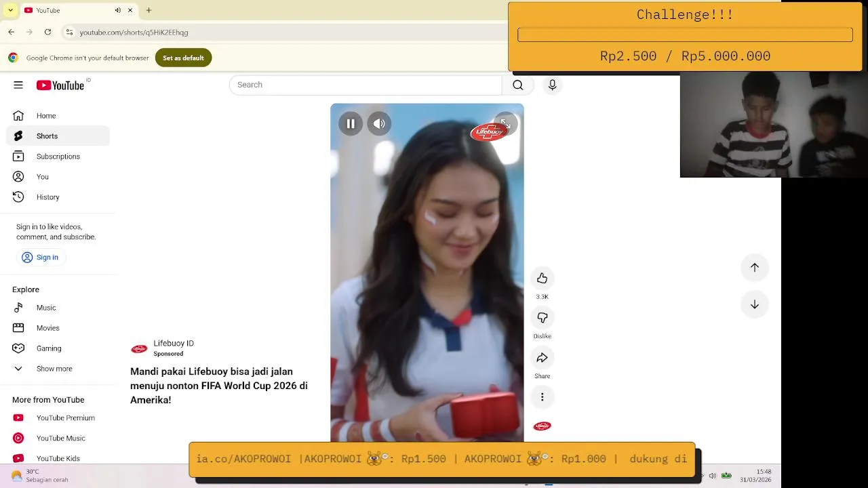Image resolution: width=868 pixels, height=488 pixels.
Task: Like the Lifebuoy Short
Action: pyautogui.click(x=542, y=279)
